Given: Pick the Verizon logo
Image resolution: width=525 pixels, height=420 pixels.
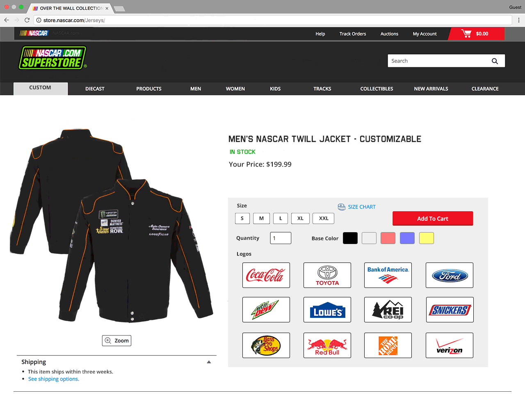Looking at the screenshot, I should 450,345.
